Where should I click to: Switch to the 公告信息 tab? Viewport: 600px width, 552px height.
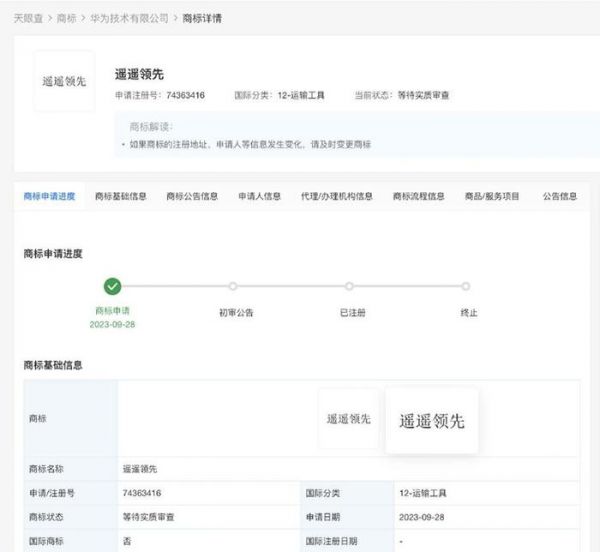tap(560, 197)
